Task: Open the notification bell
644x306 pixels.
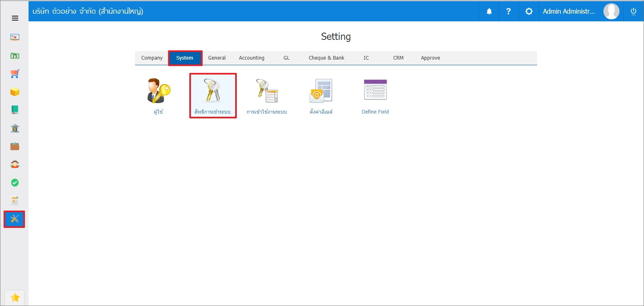Action: (489, 11)
